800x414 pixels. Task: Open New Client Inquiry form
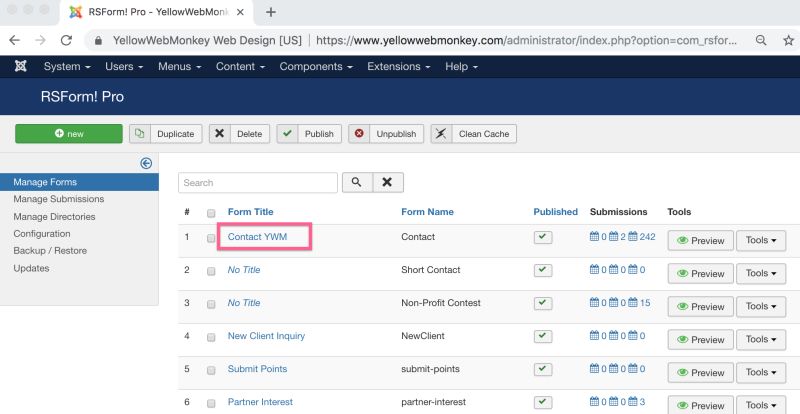click(266, 336)
